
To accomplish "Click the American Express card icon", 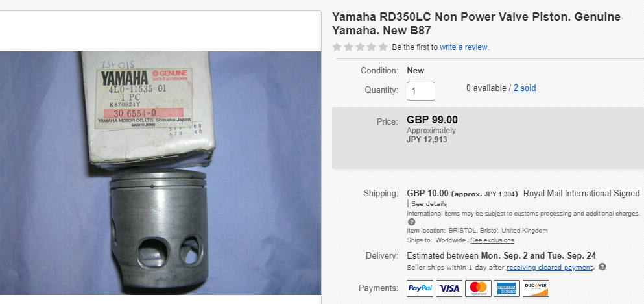I will coord(507,288).
